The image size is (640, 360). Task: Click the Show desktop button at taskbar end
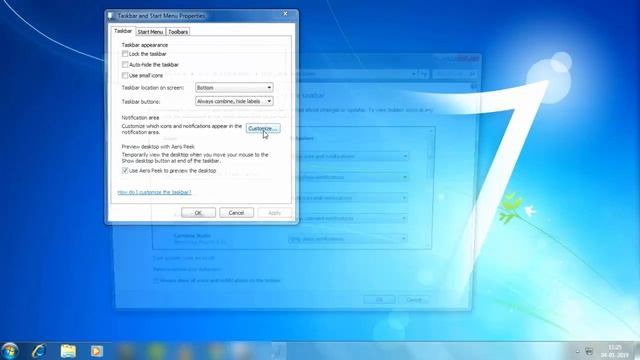[x=636, y=351]
